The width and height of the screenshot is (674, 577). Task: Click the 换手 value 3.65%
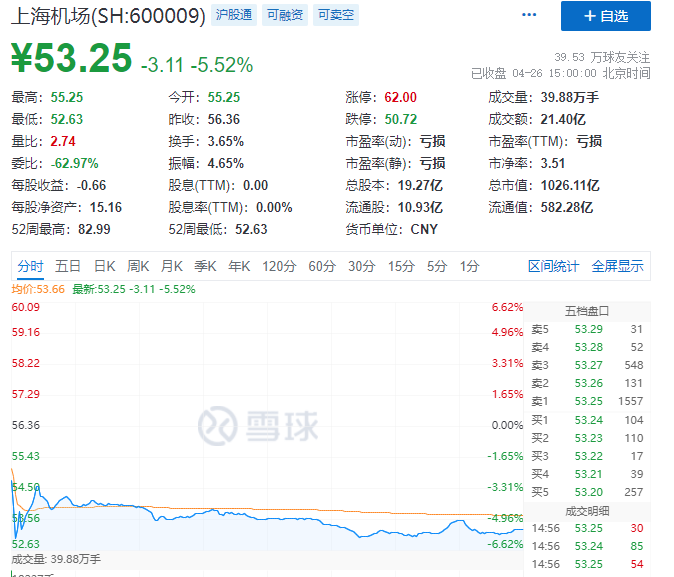(225, 141)
